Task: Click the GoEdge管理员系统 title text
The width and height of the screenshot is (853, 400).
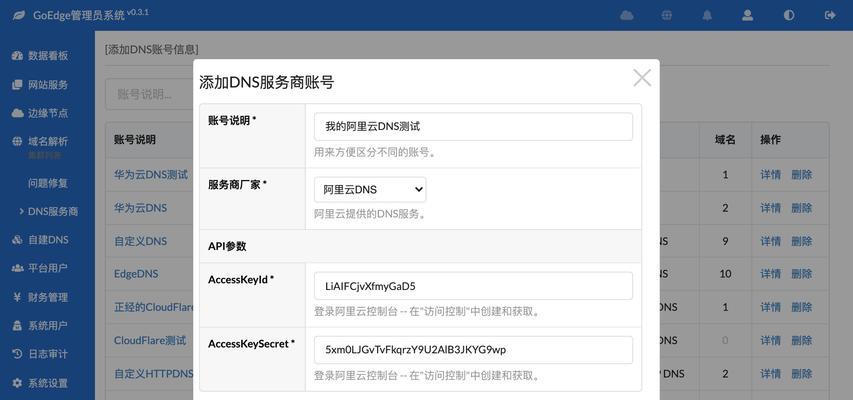Action: pyautogui.click(x=79, y=15)
